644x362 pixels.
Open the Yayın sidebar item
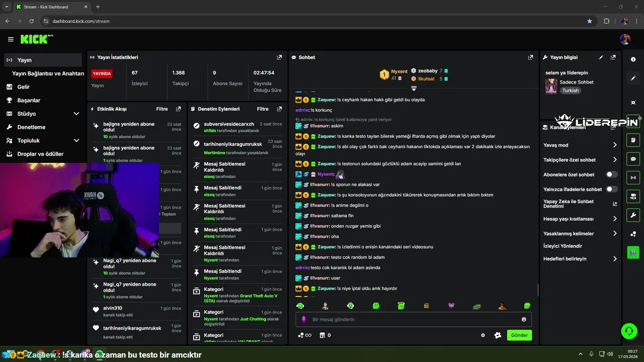(43, 60)
